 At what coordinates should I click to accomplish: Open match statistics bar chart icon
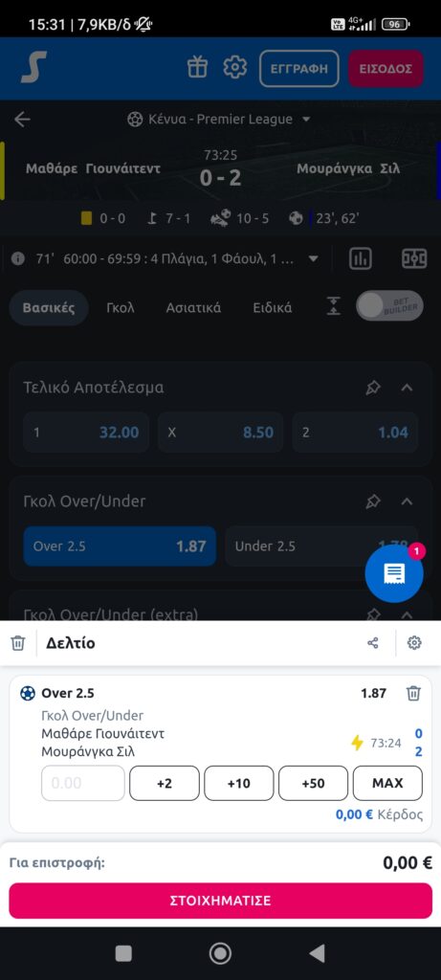coord(361,258)
